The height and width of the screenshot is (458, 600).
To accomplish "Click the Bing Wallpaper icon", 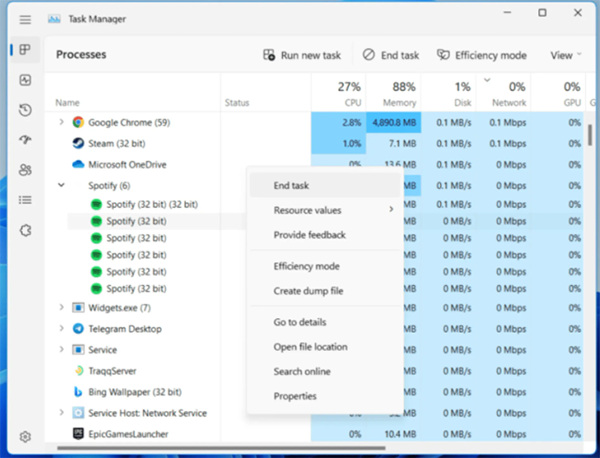I will (78, 392).
